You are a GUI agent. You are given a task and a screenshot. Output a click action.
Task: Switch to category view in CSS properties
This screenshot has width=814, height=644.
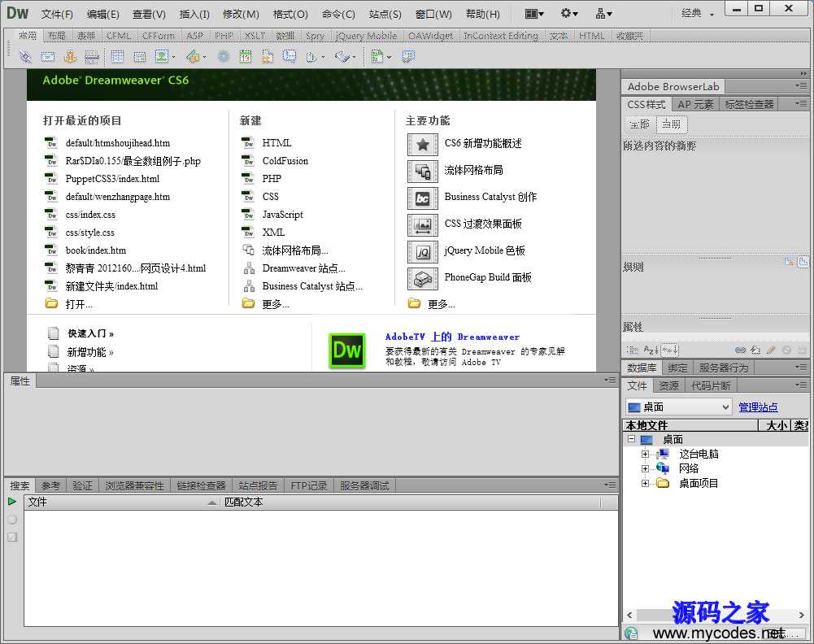tap(633, 350)
